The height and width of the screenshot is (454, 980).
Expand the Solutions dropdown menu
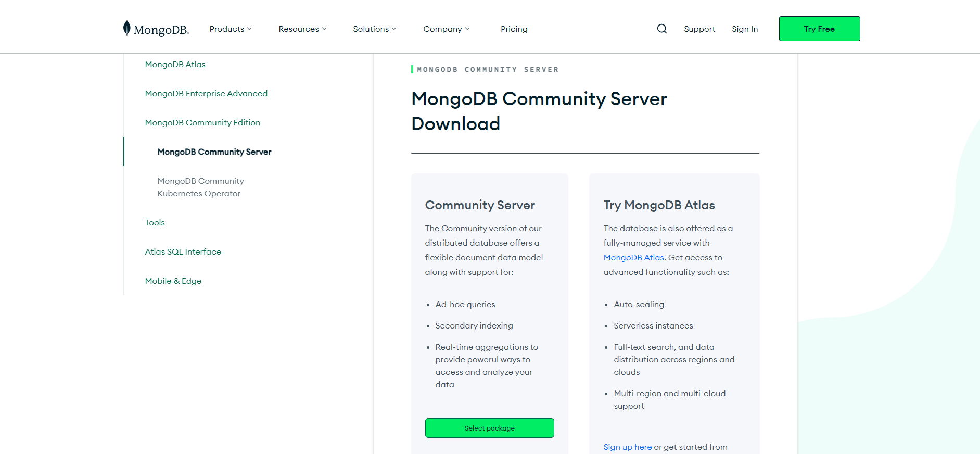pos(375,29)
